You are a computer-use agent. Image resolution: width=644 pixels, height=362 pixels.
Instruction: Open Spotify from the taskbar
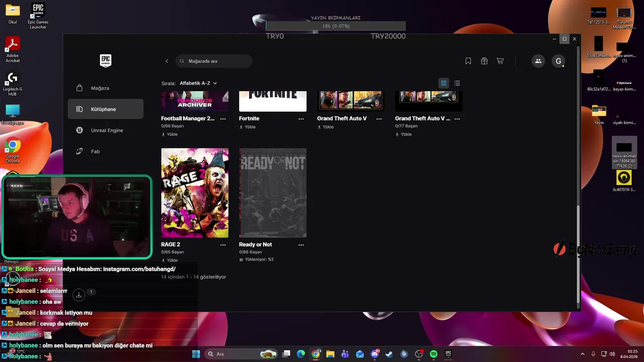434,354
